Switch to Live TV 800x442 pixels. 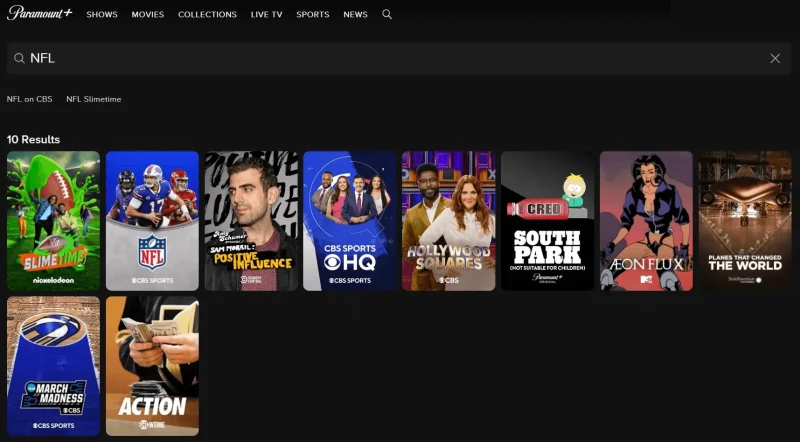click(x=266, y=15)
